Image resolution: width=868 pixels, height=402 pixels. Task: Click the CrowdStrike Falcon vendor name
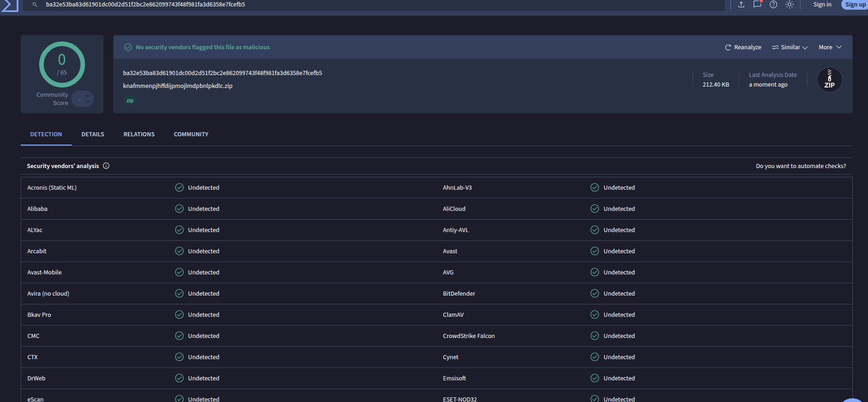(x=469, y=336)
